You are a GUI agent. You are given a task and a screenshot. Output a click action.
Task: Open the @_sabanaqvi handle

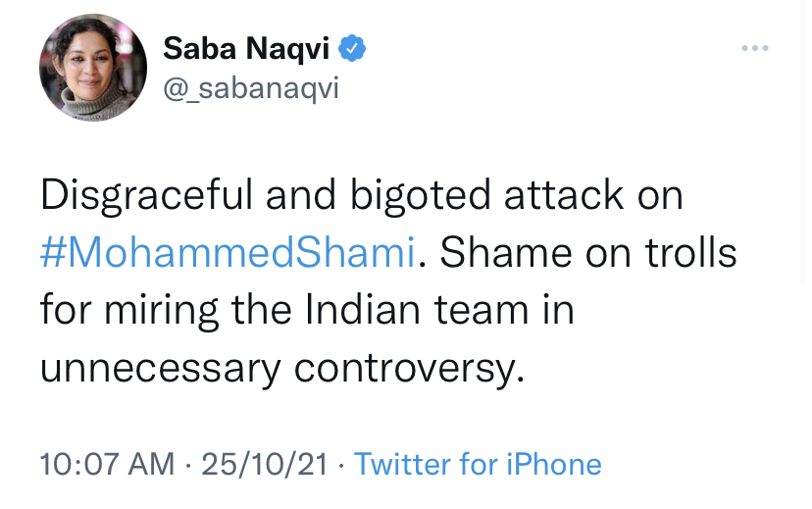(x=250, y=88)
